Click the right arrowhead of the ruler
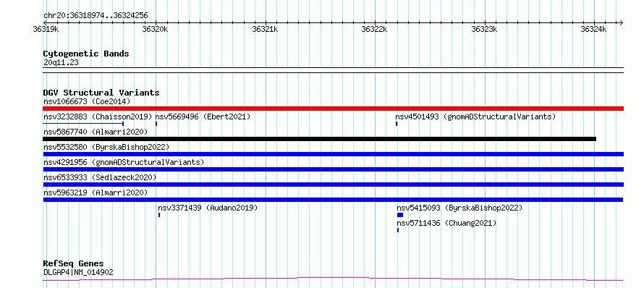 [x=621, y=22]
